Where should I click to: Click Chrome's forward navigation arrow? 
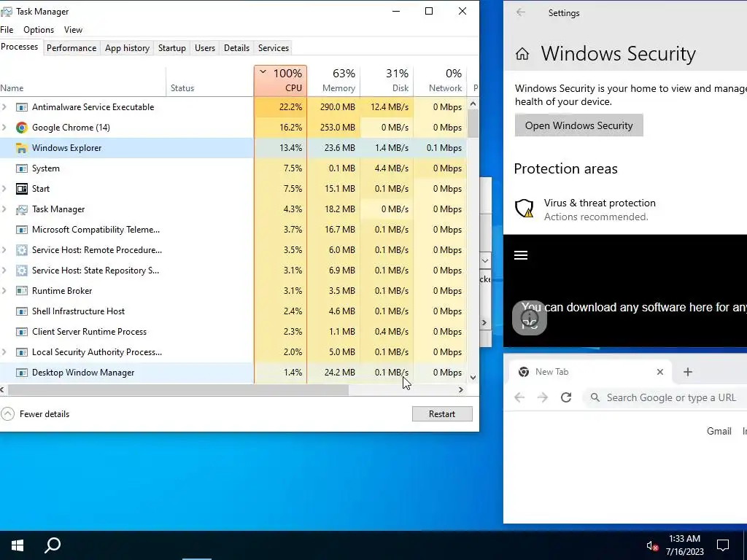click(x=543, y=397)
